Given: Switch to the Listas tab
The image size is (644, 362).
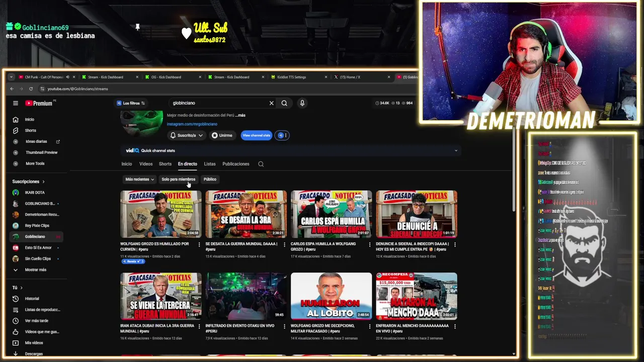Looking at the screenshot, I should point(210,164).
